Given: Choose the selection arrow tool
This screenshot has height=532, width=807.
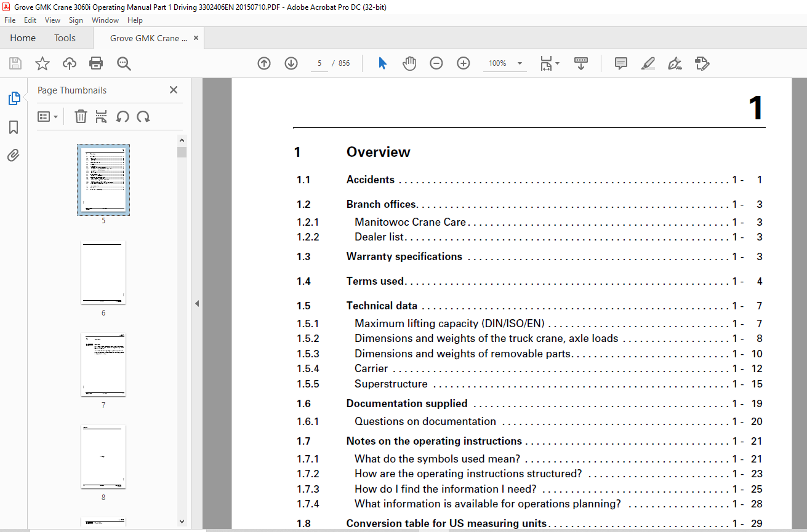Looking at the screenshot, I should pyautogui.click(x=382, y=63).
